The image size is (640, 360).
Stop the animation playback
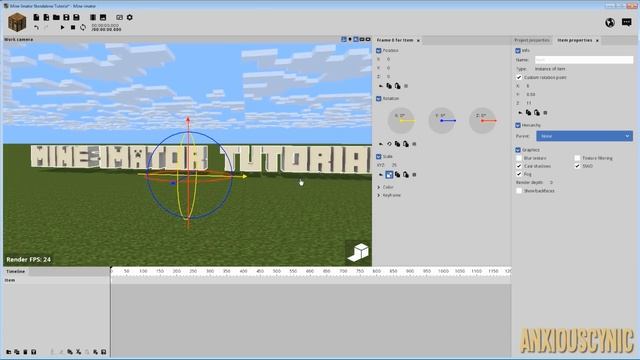click(x=73, y=27)
